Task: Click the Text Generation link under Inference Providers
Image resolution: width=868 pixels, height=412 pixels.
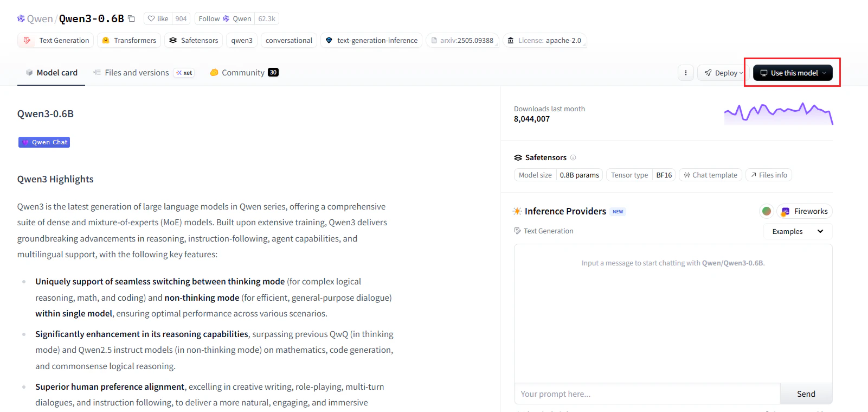Action: click(544, 231)
